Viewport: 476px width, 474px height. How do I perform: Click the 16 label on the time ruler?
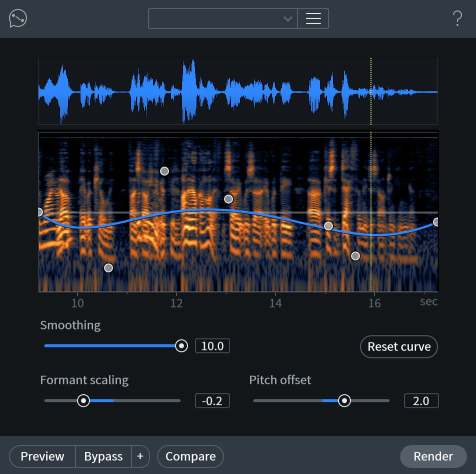(x=374, y=303)
